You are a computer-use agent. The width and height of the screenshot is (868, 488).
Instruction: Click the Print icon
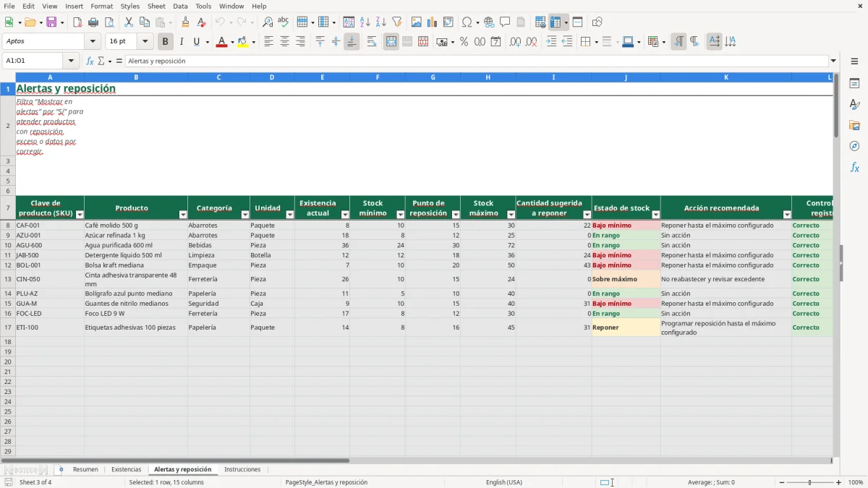coord(93,22)
